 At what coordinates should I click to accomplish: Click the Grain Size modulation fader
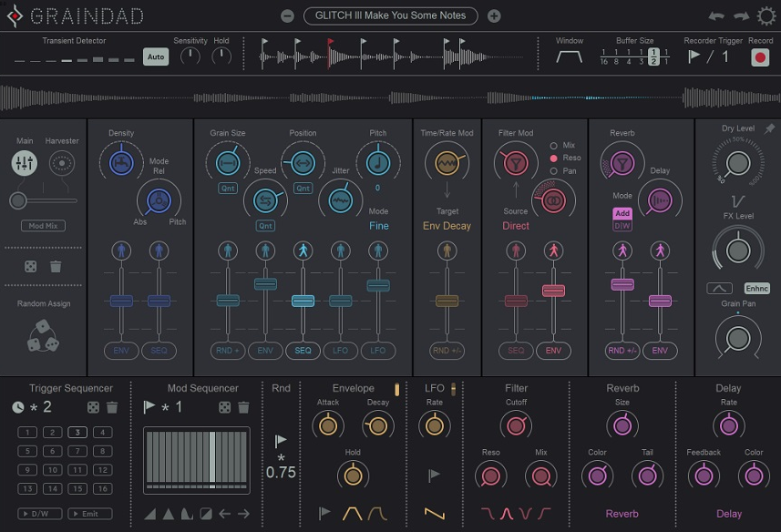(x=227, y=299)
